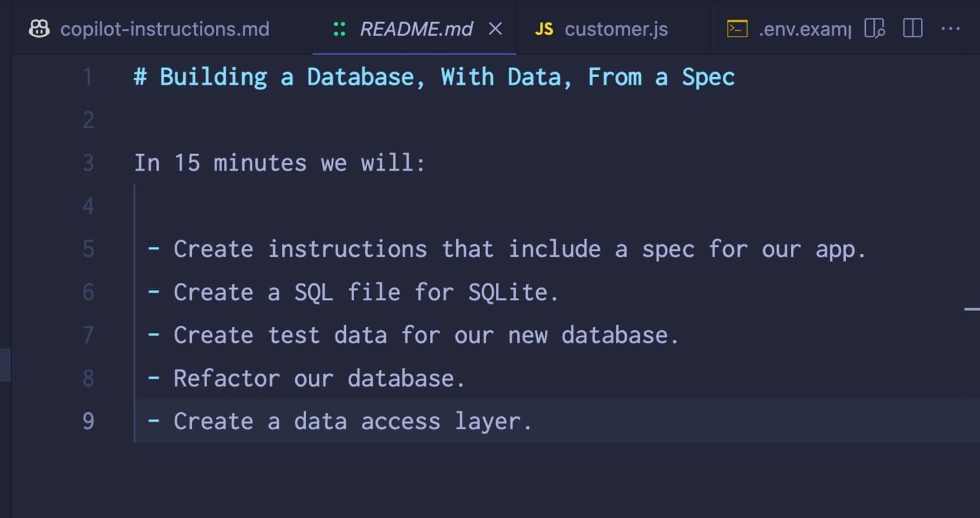Viewport: 980px width, 518px height.
Task: Click the sidebar grip on the far left edge
Action: 5,365
